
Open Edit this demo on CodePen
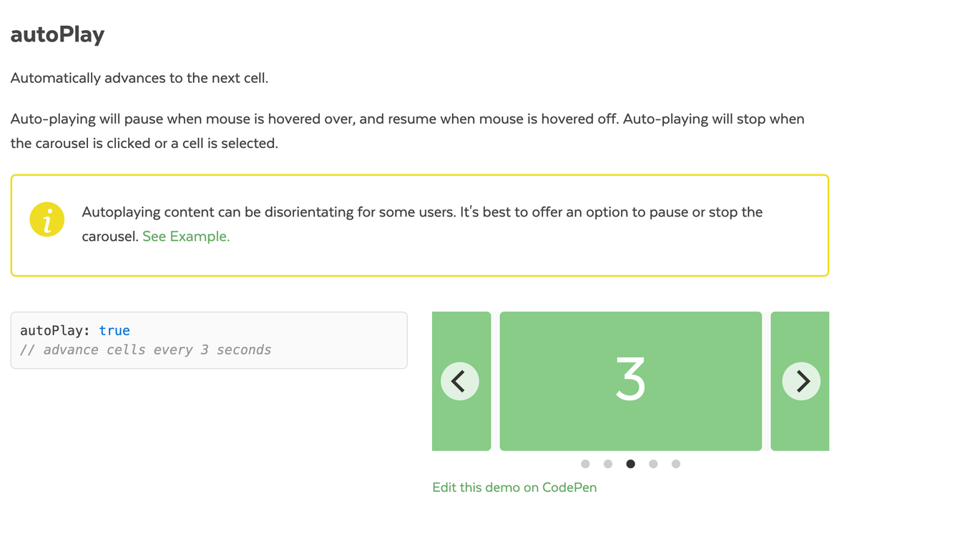514,487
